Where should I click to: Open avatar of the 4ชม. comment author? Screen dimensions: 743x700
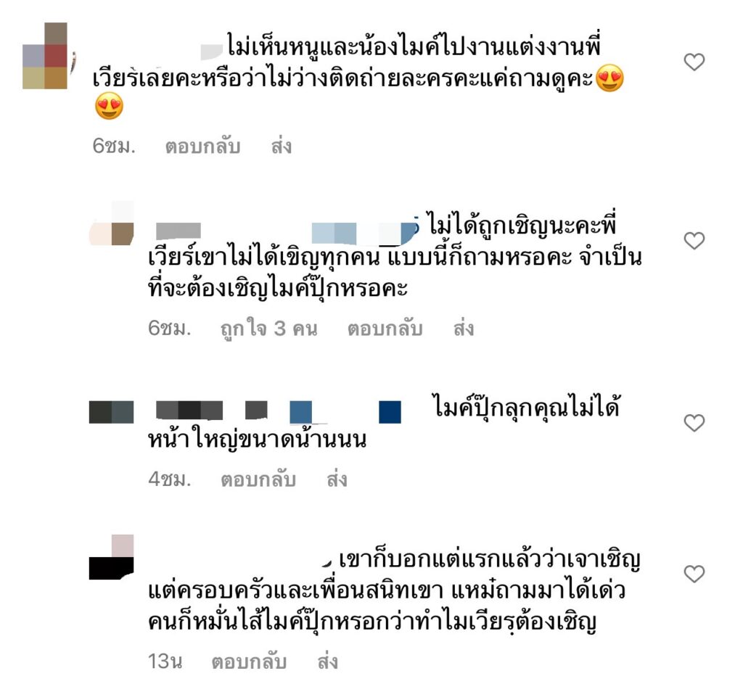(111, 411)
